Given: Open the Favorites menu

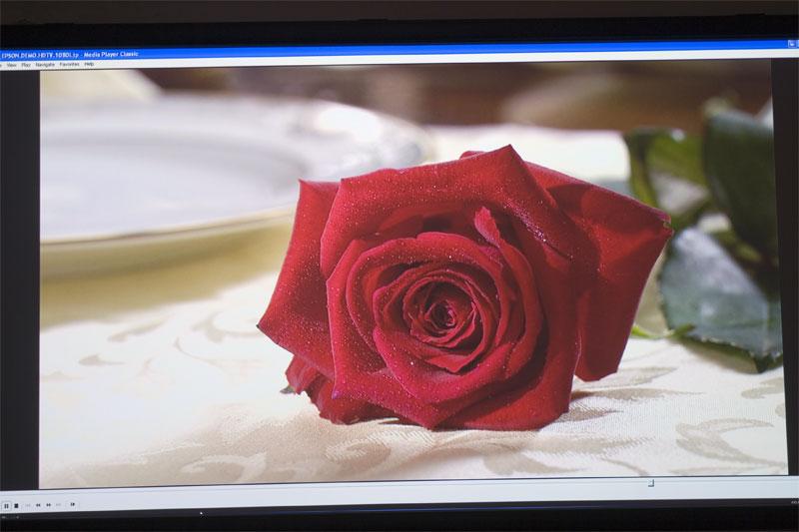Looking at the screenshot, I should (x=69, y=65).
